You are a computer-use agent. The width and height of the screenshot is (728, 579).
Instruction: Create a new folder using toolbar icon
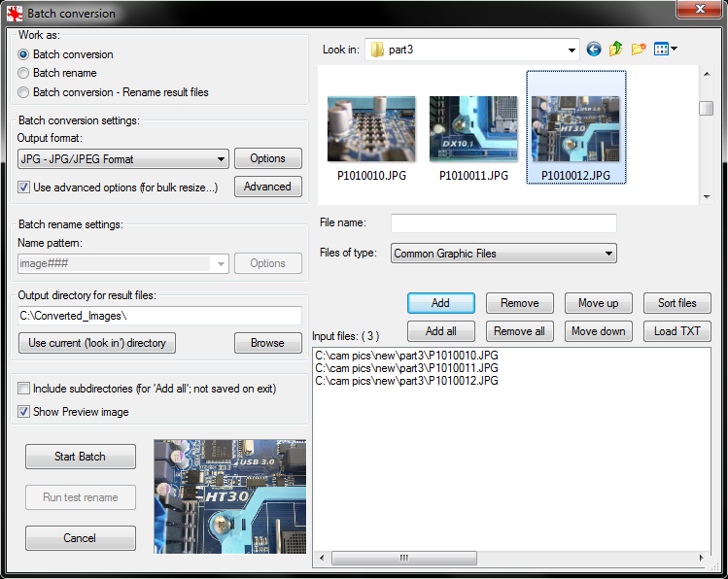[x=639, y=50]
